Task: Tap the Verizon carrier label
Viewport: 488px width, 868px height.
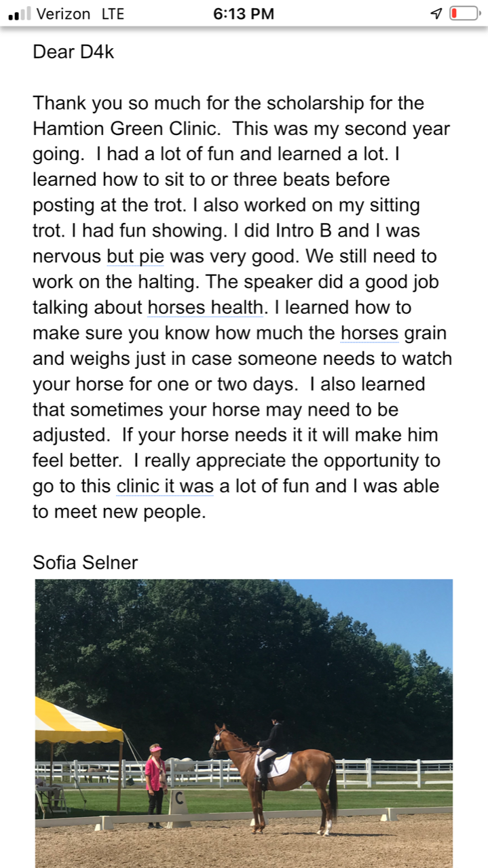Action: coord(63,14)
